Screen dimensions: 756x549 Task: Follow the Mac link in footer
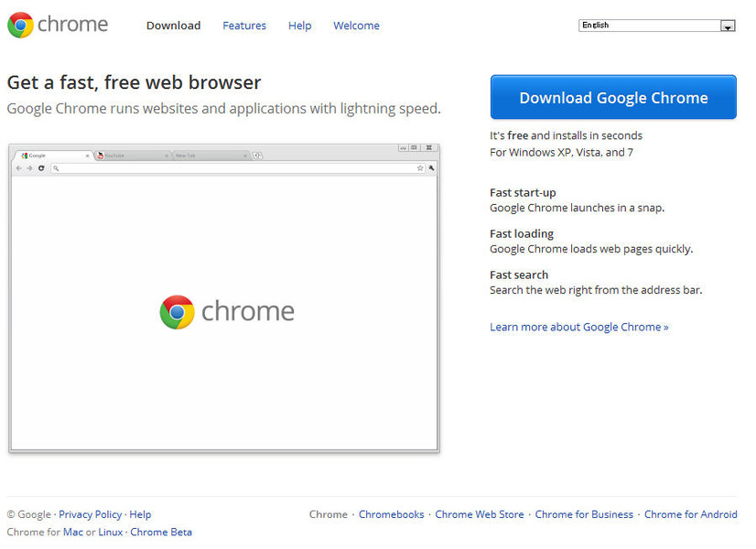pos(73,533)
